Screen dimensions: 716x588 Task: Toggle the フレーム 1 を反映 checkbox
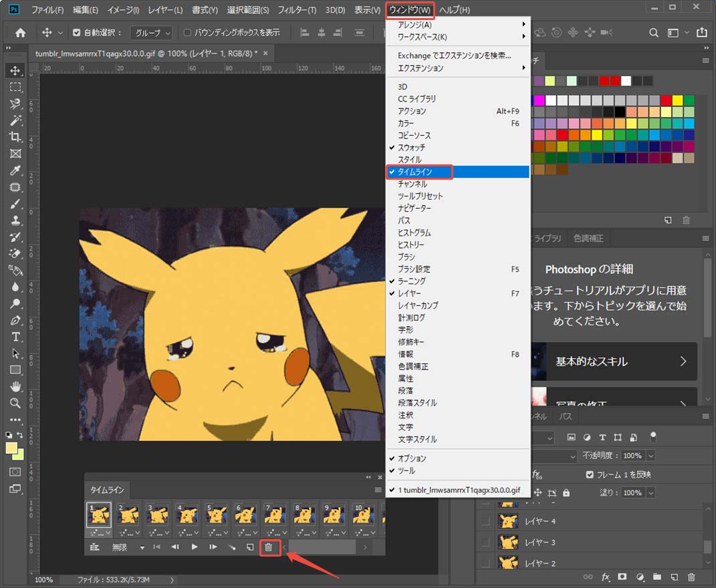[x=590, y=473]
